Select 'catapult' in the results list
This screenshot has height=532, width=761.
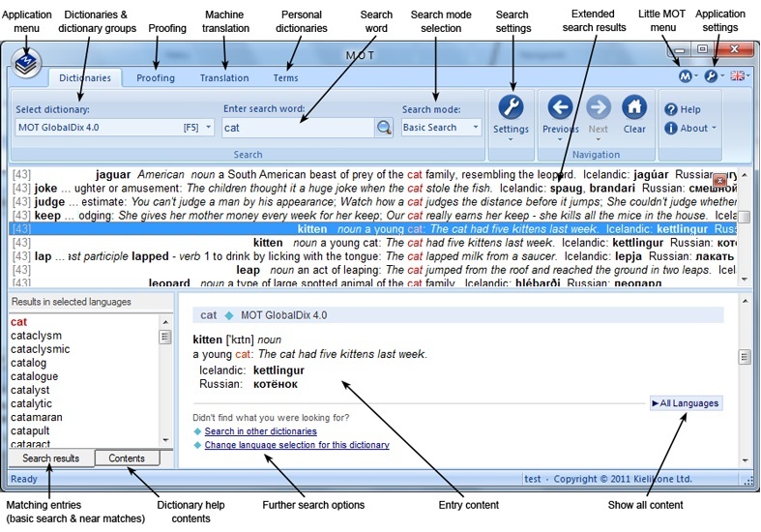[30, 430]
